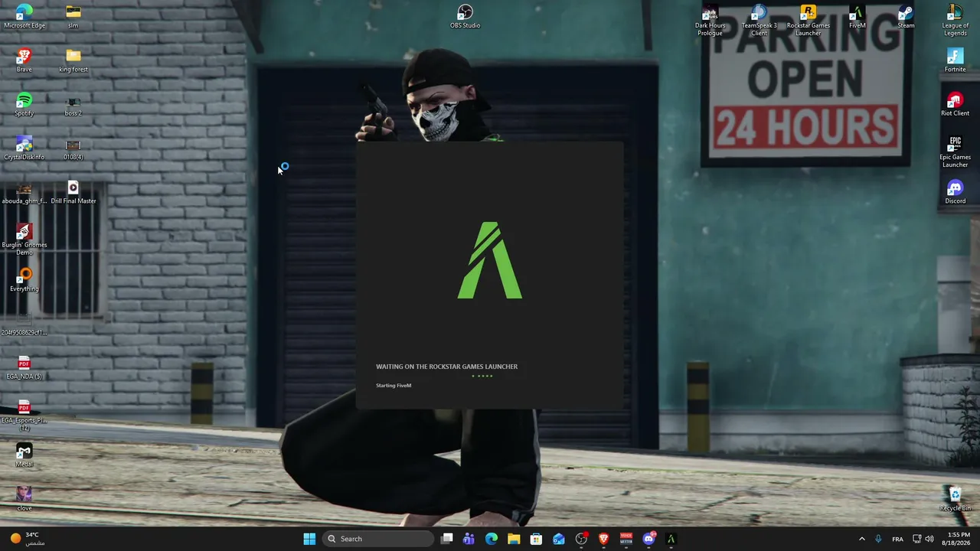The width and height of the screenshot is (980, 551).
Task: Select the slm folder on desktop
Action: coord(73,17)
